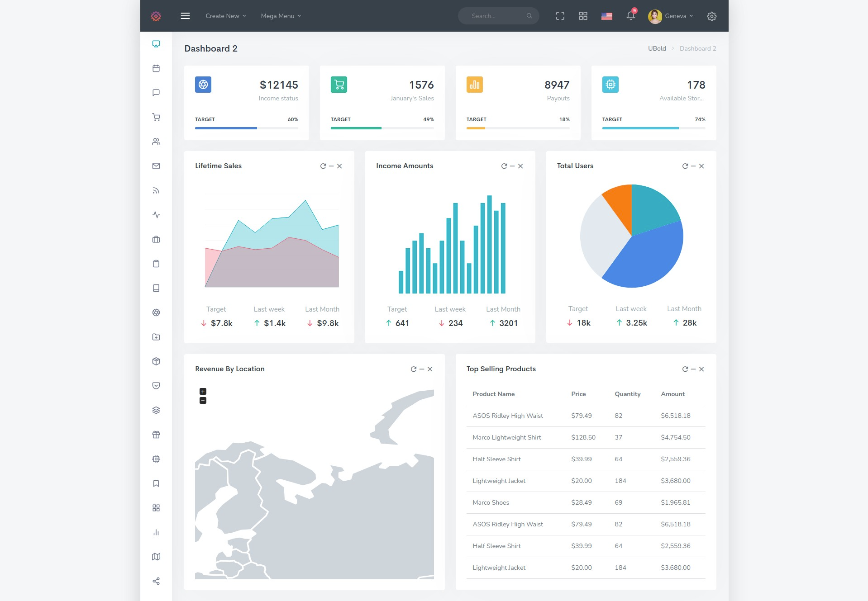Open the gift sidebar icon
The width and height of the screenshot is (868, 601).
click(156, 435)
